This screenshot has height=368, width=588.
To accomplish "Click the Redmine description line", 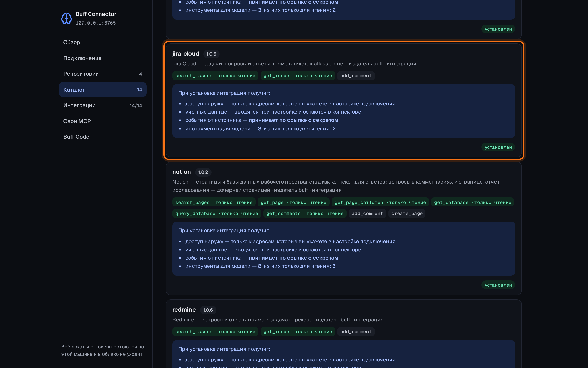I will (x=278, y=320).
